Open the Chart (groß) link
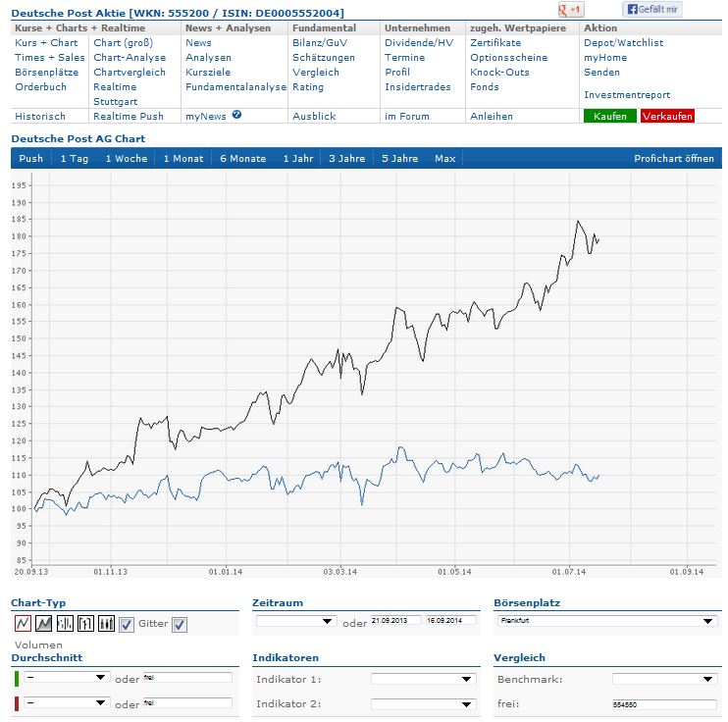The image size is (728, 722). (x=123, y=43)
